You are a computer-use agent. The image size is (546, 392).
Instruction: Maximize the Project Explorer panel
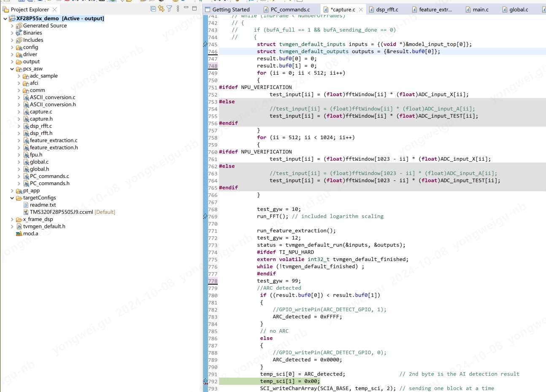[x=195, y=8]
